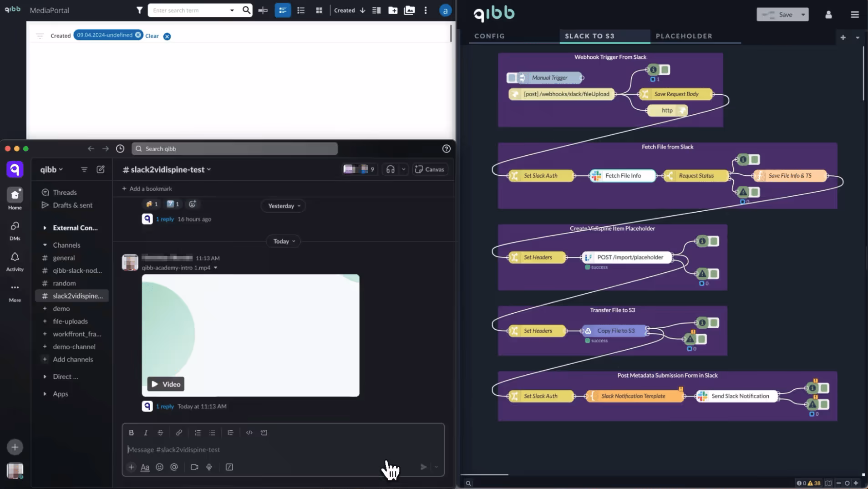
Task: Toggle the Manual Trigger inject button
Action: 512,78
